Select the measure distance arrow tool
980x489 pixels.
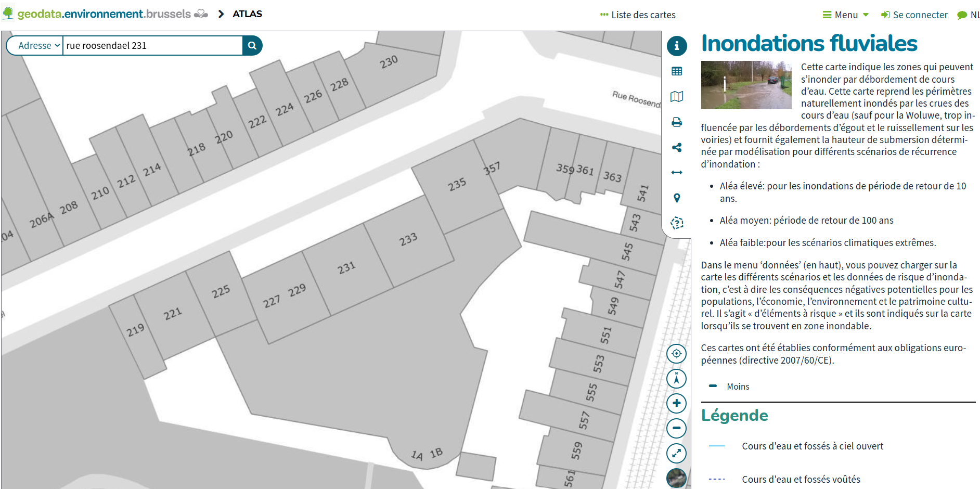[676, 173]
